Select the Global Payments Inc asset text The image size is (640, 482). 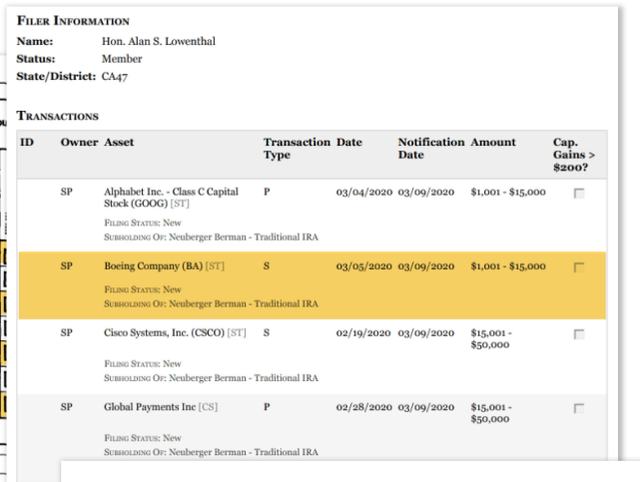coord(160,407)
